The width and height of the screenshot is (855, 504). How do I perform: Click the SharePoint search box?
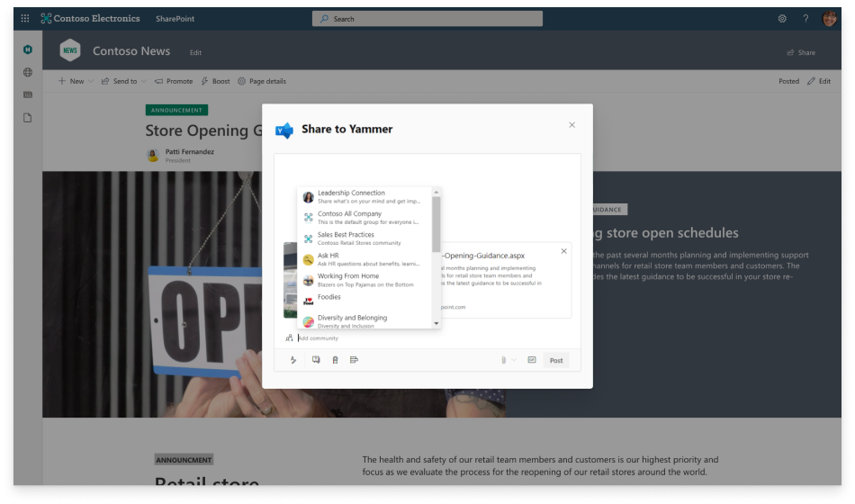tap(427, 19)
